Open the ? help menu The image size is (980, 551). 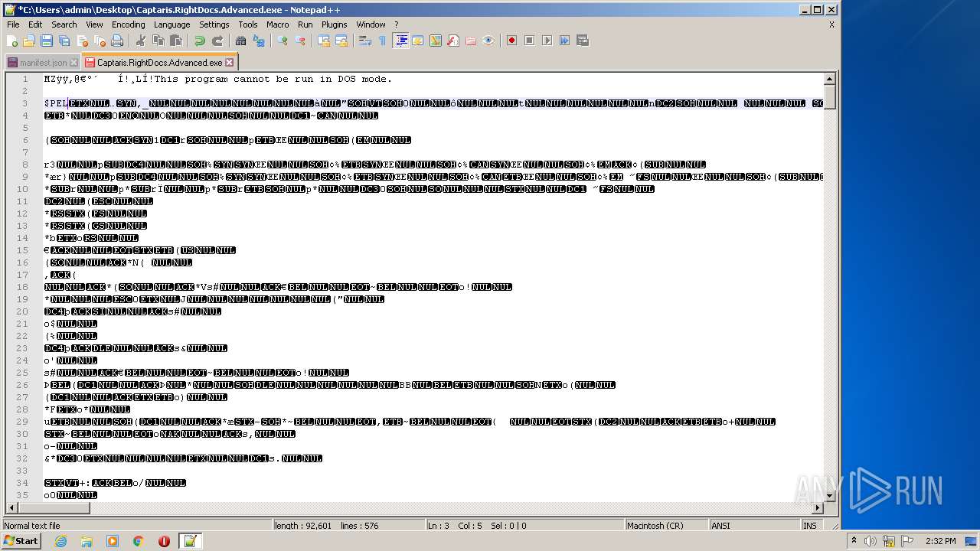click(396, 24)
